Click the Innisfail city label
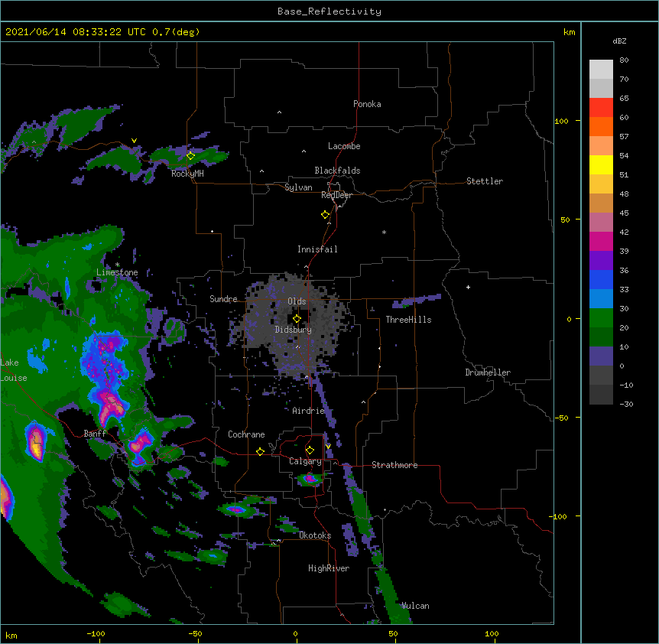Image resolution: width=659 pixels, height=644 pixels. [x=317, y=249]
